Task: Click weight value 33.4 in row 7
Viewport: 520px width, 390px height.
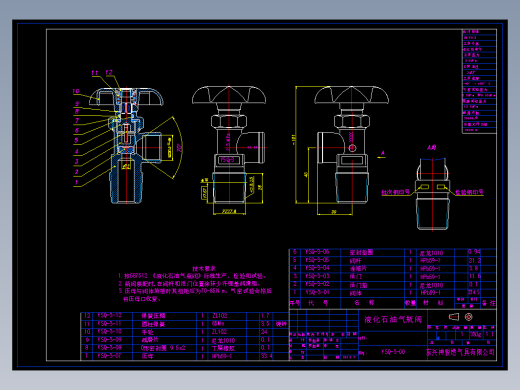Action: tap(267, 356)
